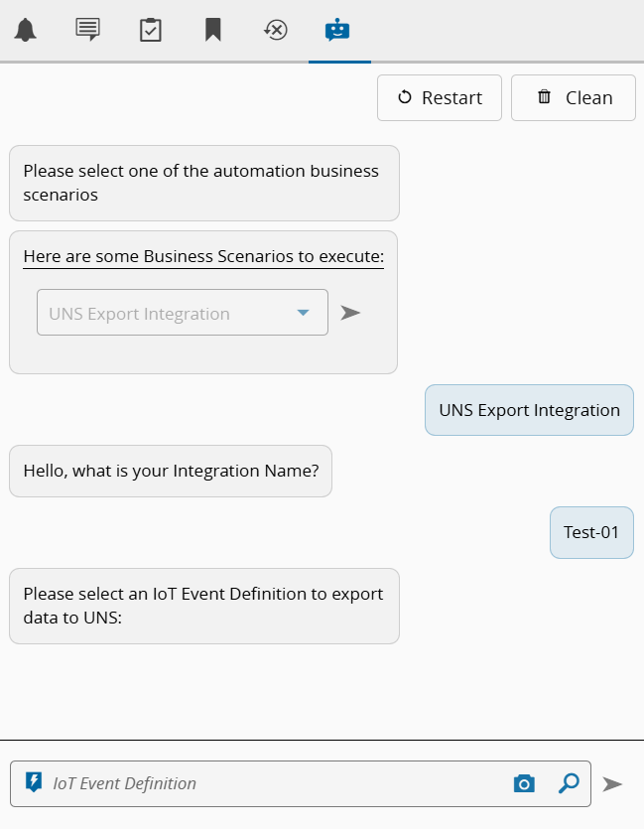644x829 pixels.
Task: Click the 'Test-01' chat message
Action: (591, 532)
